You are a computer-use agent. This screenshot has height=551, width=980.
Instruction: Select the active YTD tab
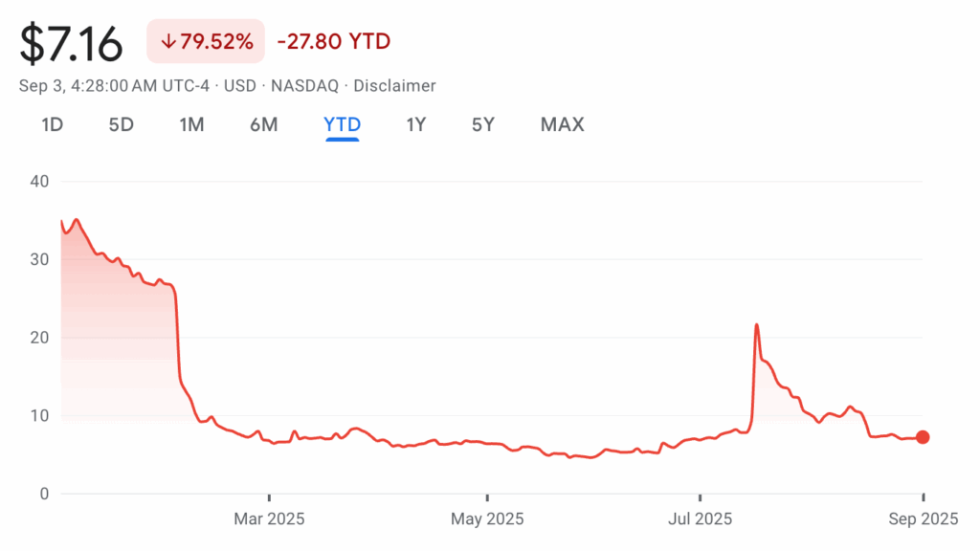(342, 124)
